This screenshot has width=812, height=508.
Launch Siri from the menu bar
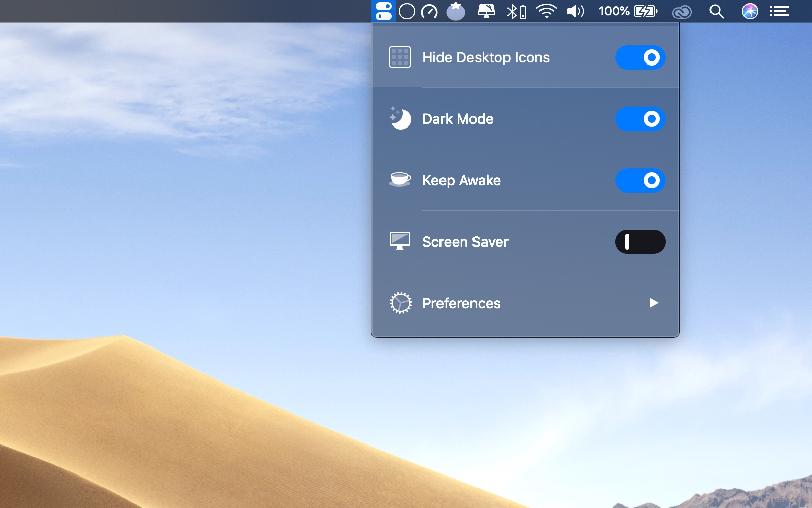750,11
